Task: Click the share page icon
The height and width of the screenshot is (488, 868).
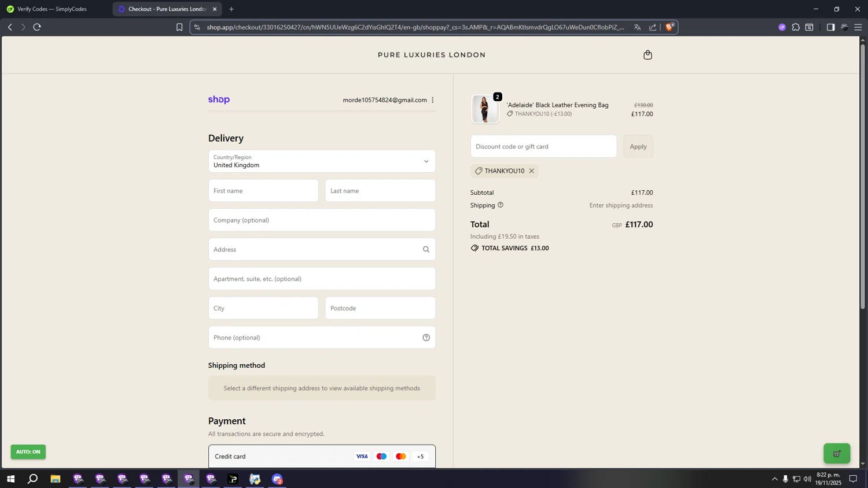Action: [x=653, y=27]
